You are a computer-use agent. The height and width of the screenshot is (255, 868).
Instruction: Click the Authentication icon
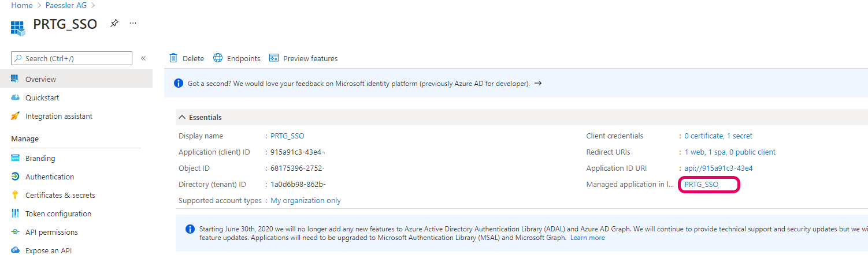pos(16,177)
